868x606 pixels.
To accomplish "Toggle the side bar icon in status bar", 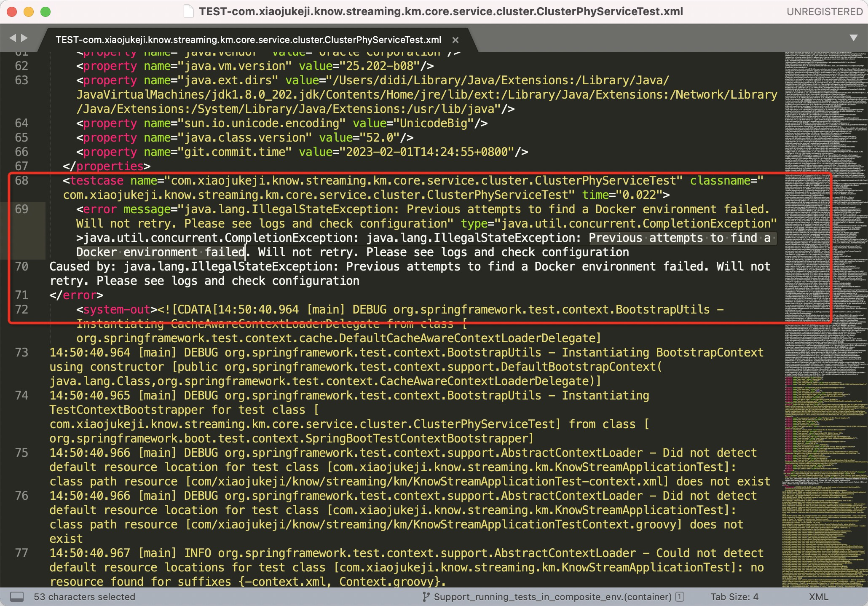I will pyautogui.click(x=17, y=597).
